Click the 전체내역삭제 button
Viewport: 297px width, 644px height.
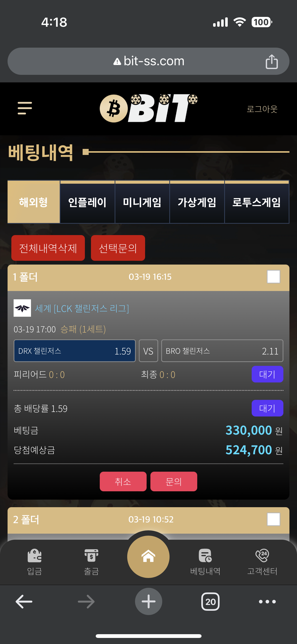point(48,248)
